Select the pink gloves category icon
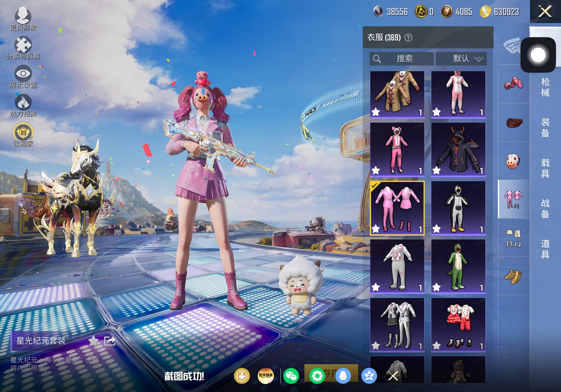The width and height of the screenshot is (561, 392). click(513, 83)
